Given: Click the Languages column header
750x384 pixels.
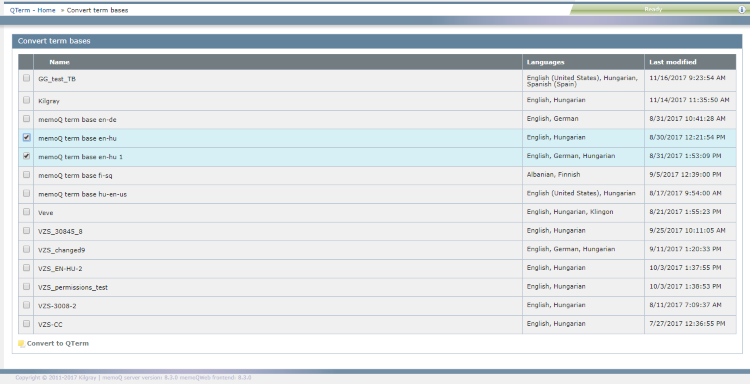Looking at the screenshot, I should point(545,62).
